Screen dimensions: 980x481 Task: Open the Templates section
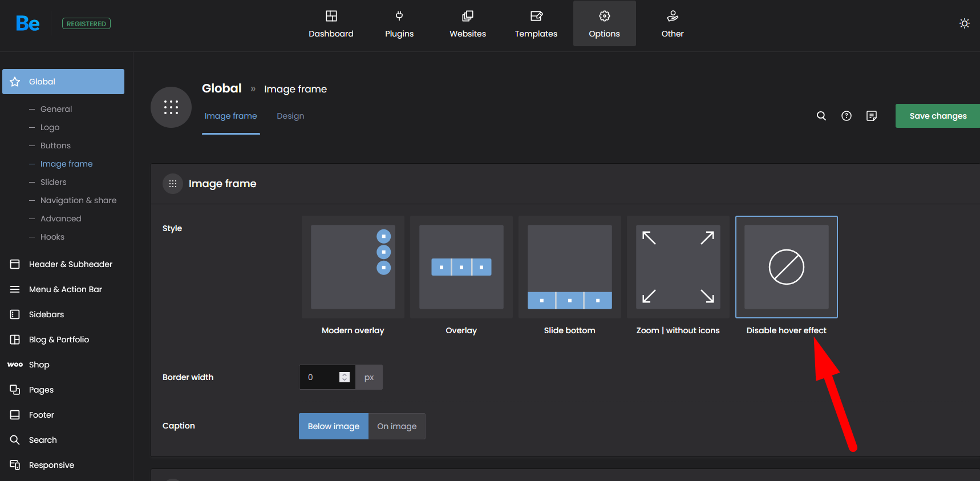(536, 24)
